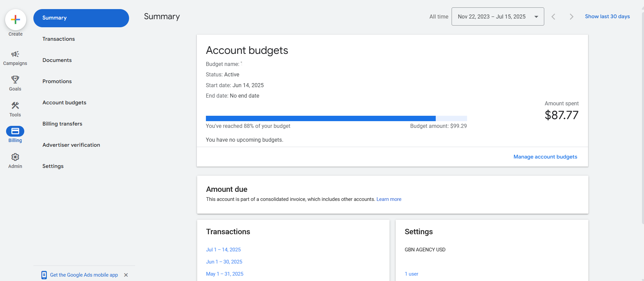The image size is (644, 281).
Task: Click the Create plus icon
Action: click(16, 20)
